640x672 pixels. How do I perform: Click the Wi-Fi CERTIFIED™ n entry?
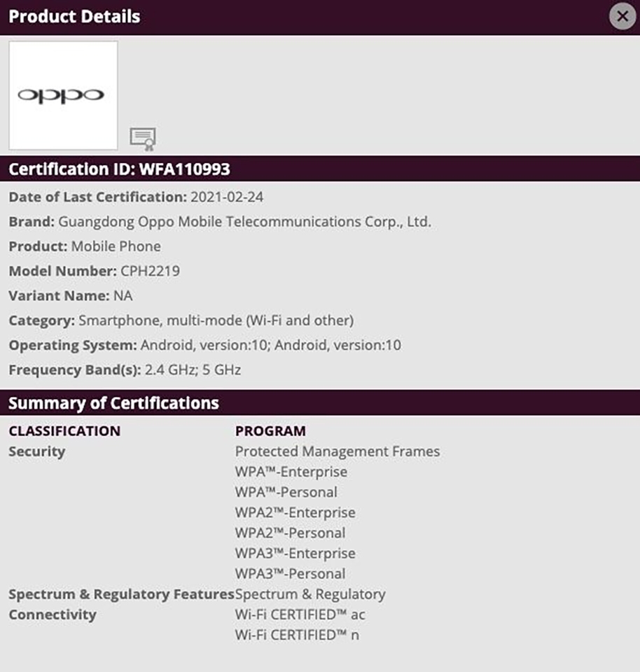298,635
